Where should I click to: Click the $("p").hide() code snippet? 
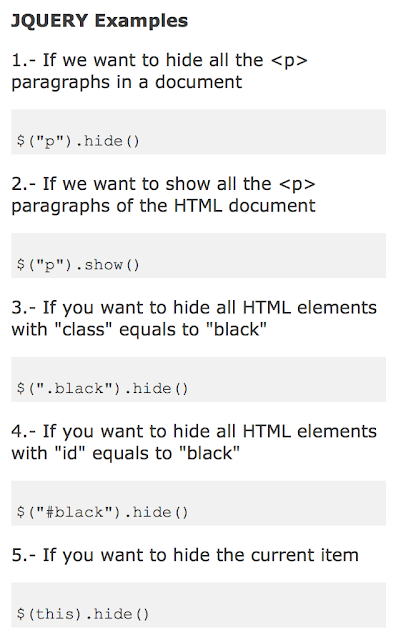78,141
